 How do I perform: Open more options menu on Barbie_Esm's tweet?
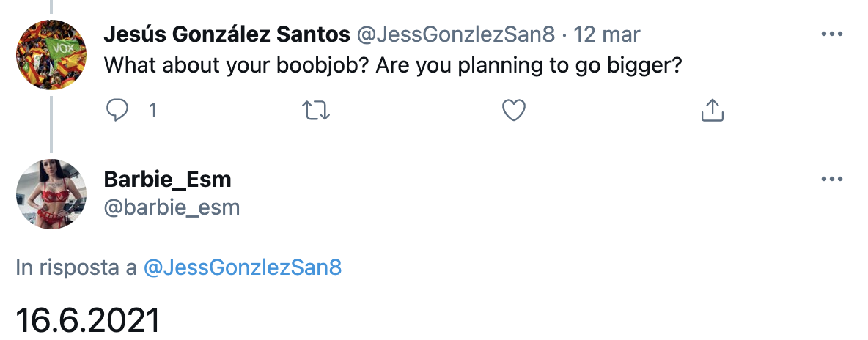[831, 180]
